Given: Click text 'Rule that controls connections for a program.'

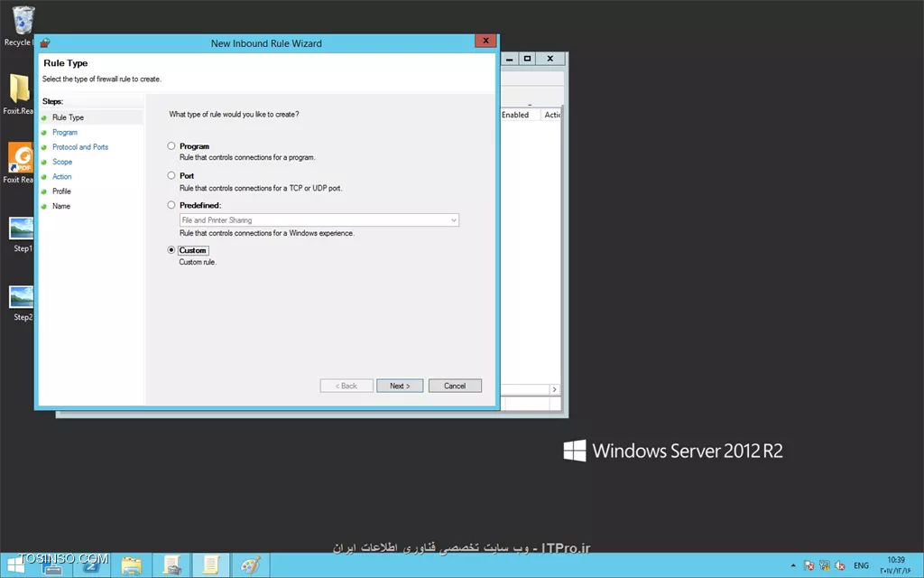Looking at the screenshot, I should 247,157.
